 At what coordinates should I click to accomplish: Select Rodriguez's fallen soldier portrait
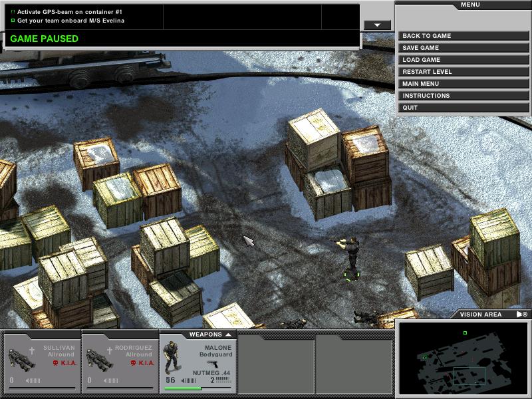tap(99, 360)
